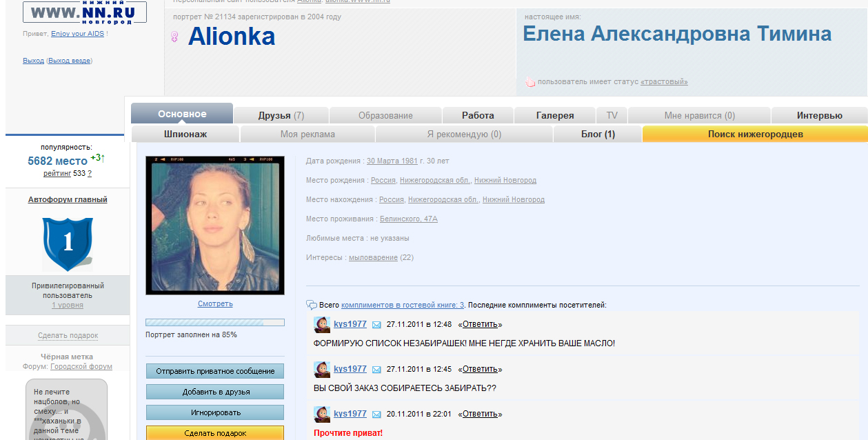The width and height of the screenshot is (868, 440).
Task: Click the 1 уровня link
Action: (68, 305)
